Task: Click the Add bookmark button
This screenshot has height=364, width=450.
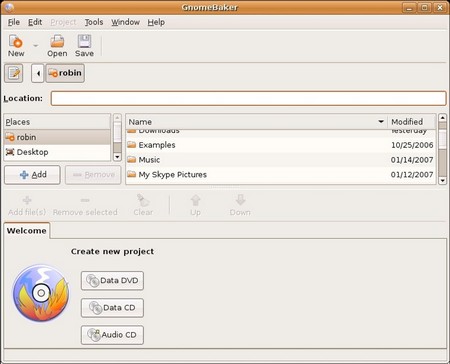Action: pos(32,175)
